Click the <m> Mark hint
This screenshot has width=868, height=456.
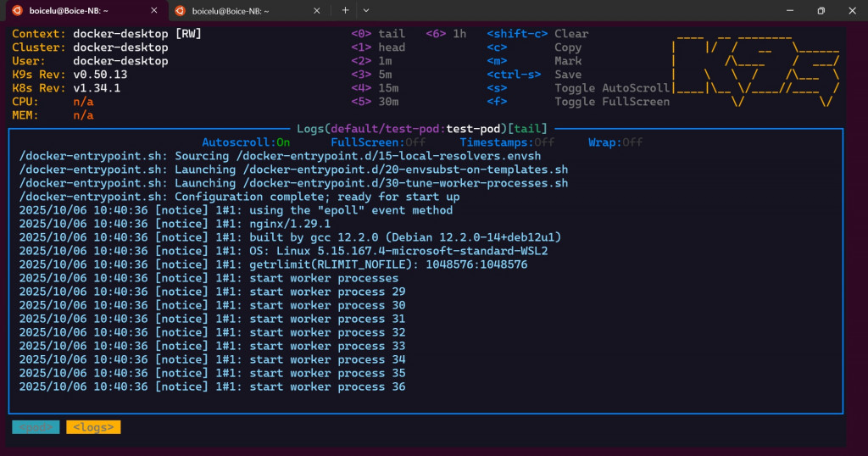point(534,61)
